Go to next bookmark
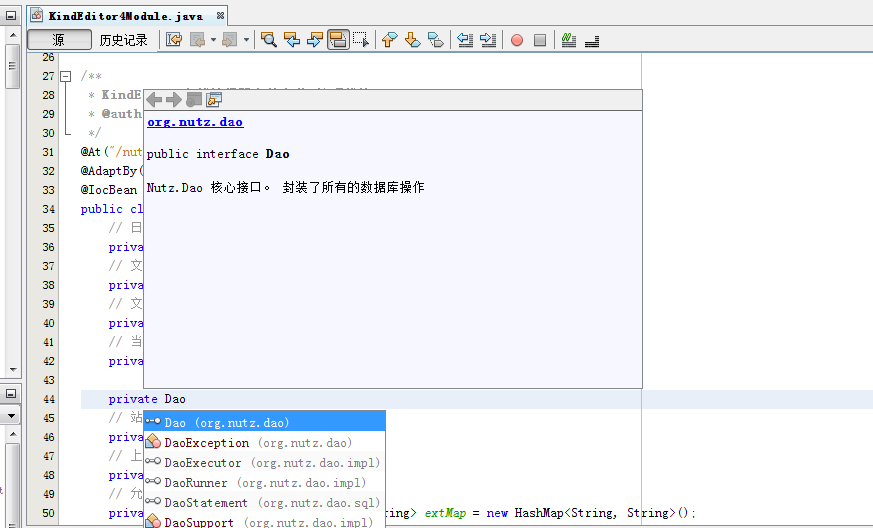This screenshot has height=528, width=873. tap(413, 40)
